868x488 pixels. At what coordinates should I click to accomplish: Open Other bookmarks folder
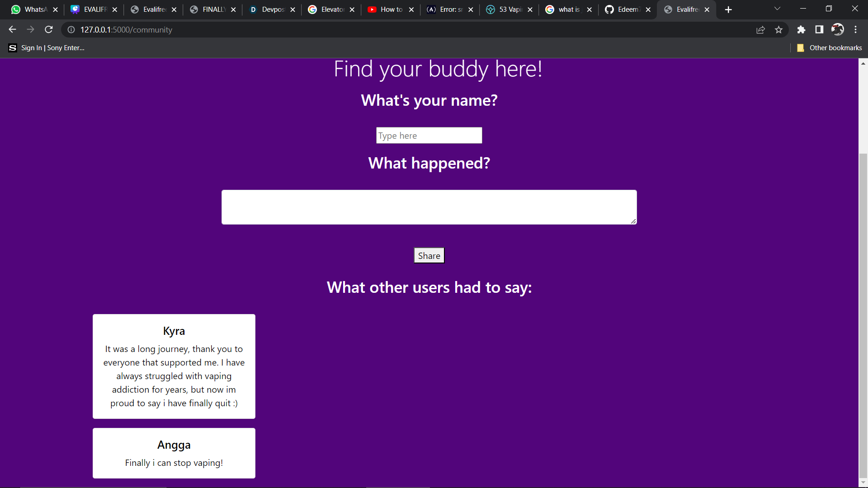click(829, 48)
